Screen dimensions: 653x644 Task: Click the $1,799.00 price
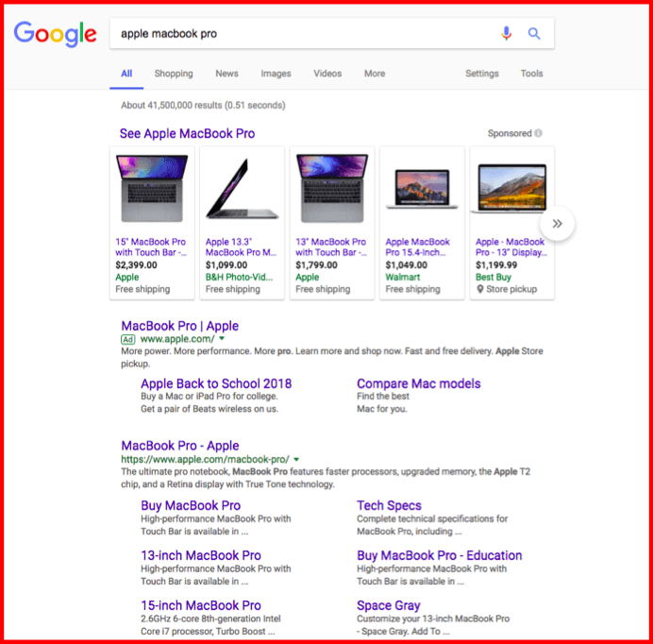tap(316, 265)
